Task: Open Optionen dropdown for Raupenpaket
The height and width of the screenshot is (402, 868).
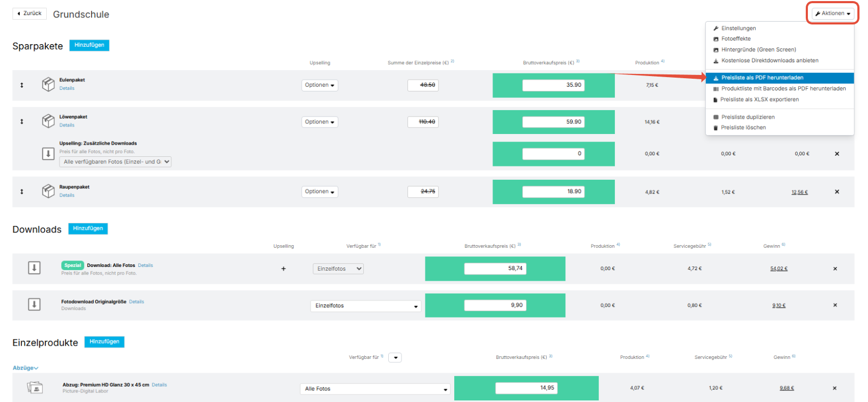Action: coord(320,191)
